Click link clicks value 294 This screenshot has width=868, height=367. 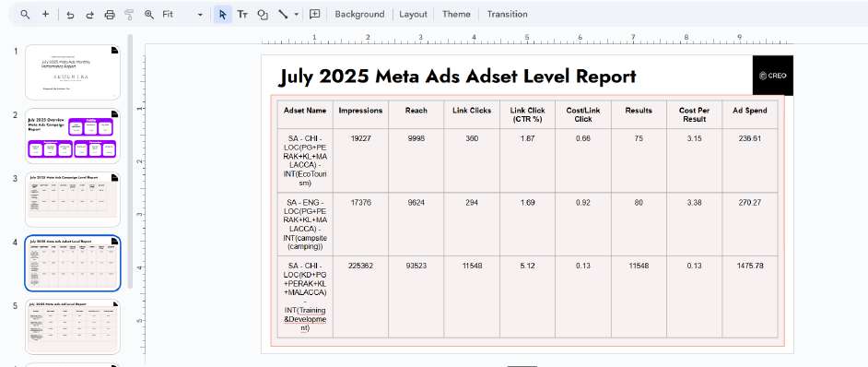tap(472, 203)
